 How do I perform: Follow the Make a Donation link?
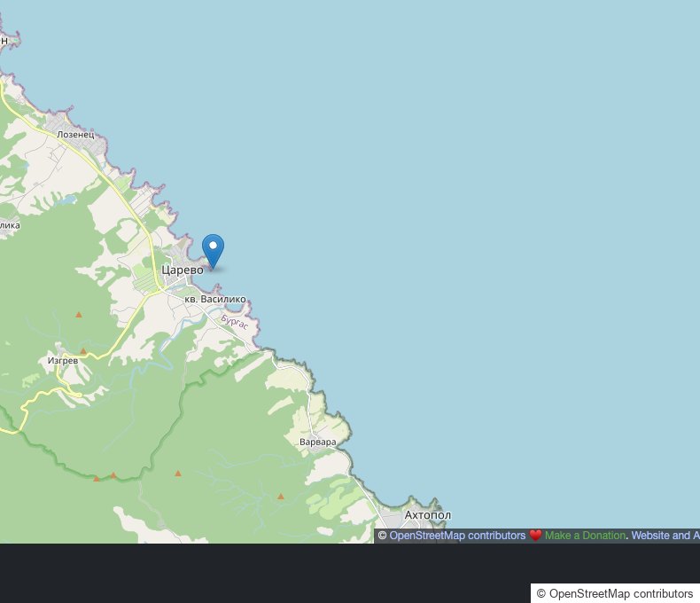(x=585, y=536)
